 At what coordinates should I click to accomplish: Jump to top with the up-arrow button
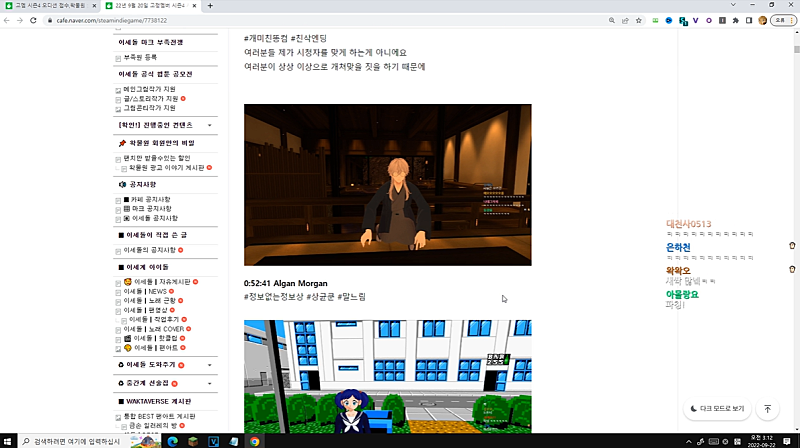767,409
